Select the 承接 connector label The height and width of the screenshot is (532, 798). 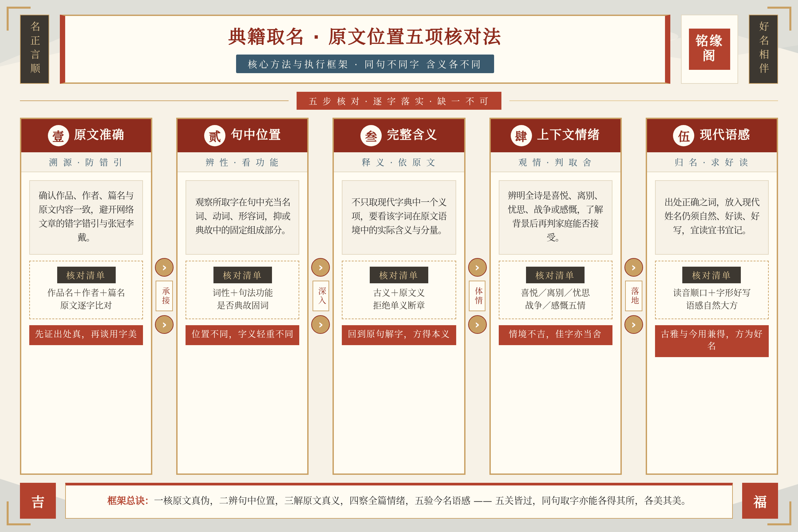(164, 296)
